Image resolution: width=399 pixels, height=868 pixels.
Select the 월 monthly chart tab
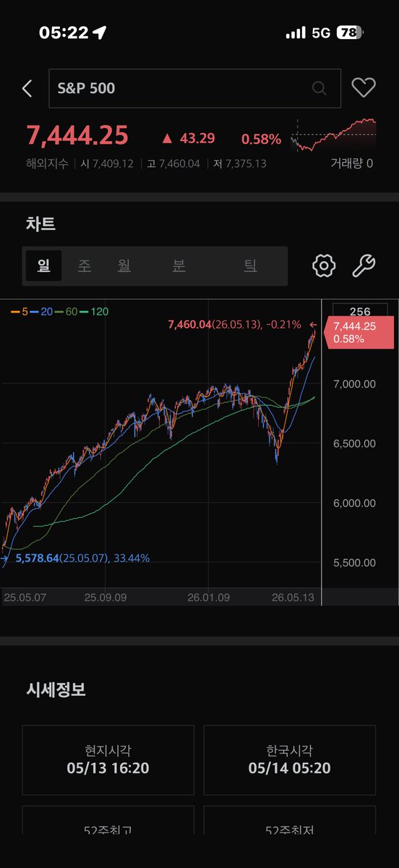pos(124,265)
